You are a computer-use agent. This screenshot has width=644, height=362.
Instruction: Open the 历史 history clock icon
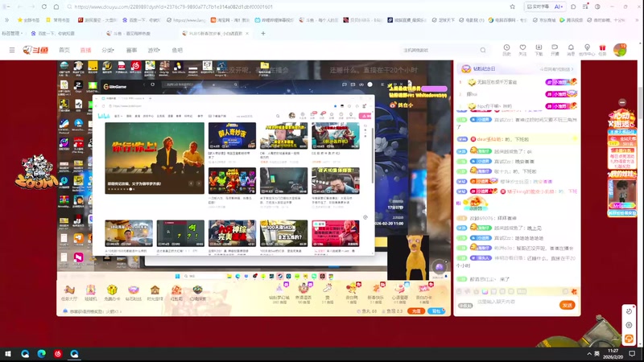506,50
